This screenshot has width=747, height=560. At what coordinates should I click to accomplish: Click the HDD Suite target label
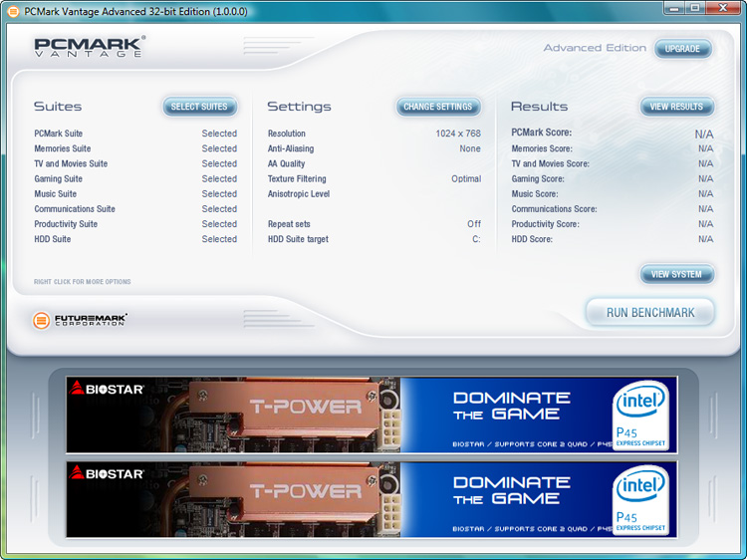tap(298, 239)
